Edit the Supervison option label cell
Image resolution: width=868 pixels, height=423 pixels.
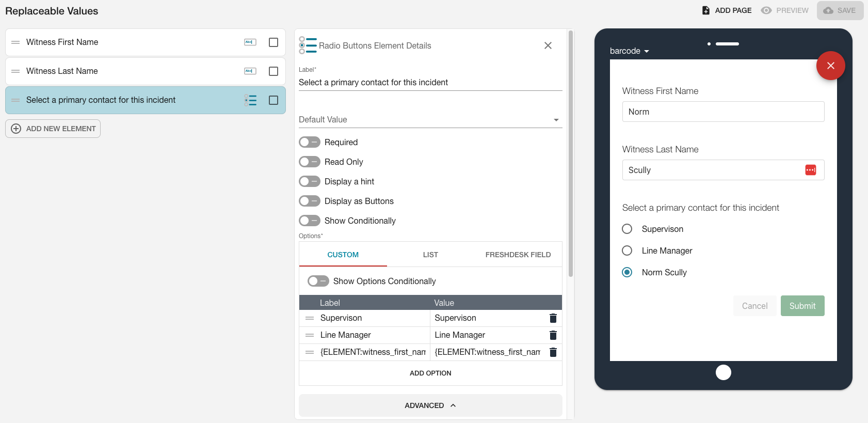coord(373,318)
